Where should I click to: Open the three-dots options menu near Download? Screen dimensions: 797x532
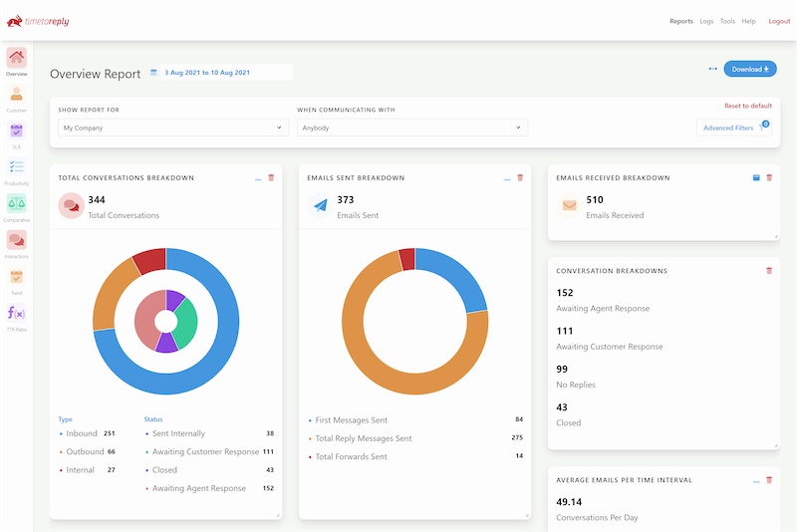[x=712, y=69]
